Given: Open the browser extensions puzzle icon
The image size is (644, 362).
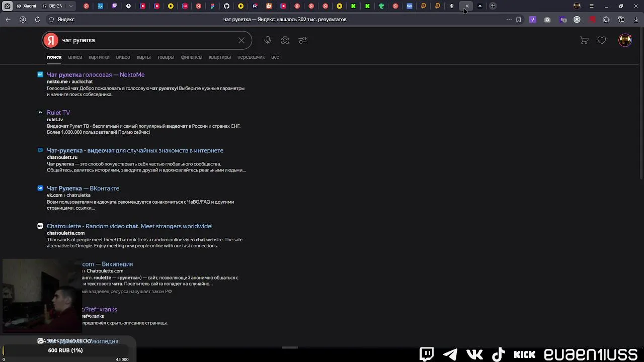Looking at the screenshot, I should click(x=606, y=20).
